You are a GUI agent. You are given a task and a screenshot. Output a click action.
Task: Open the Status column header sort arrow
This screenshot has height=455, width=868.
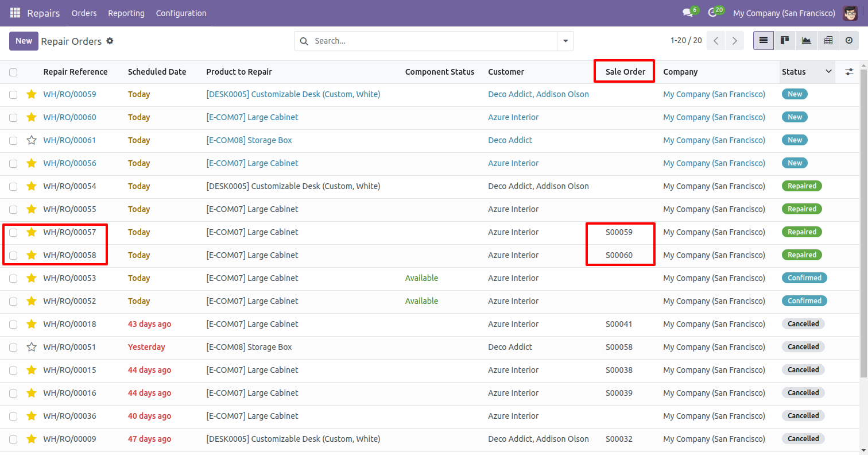tap(828, 72)
